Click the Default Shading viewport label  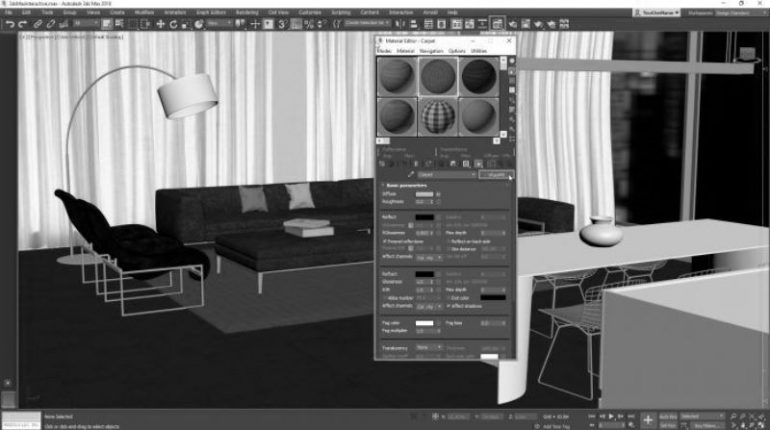(x=105, y=36)
